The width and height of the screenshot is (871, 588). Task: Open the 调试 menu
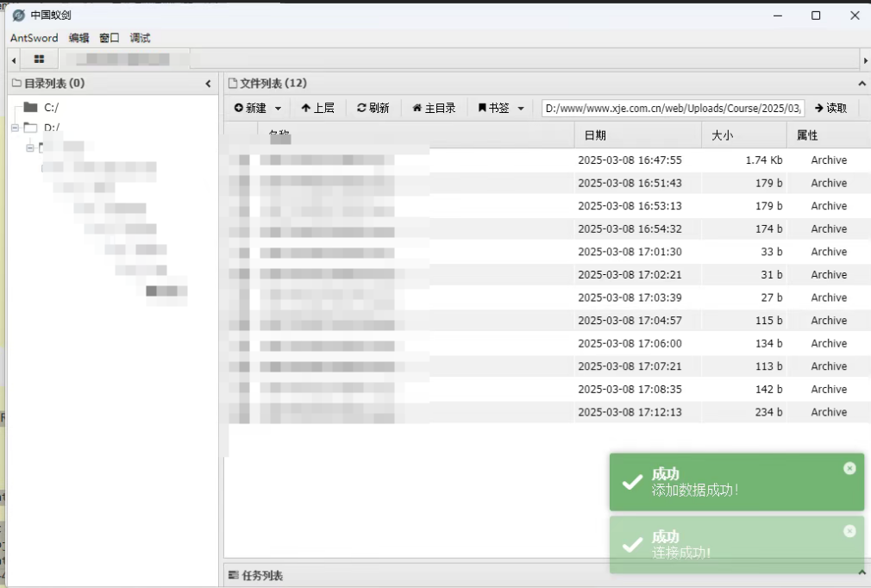[140, 38]
